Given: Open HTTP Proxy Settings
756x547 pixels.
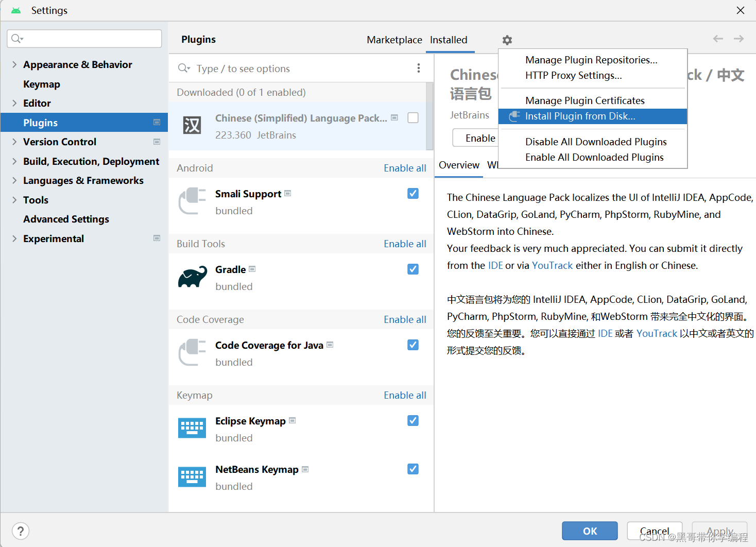Looking at the screenshot, I should (x=593, y=75).
